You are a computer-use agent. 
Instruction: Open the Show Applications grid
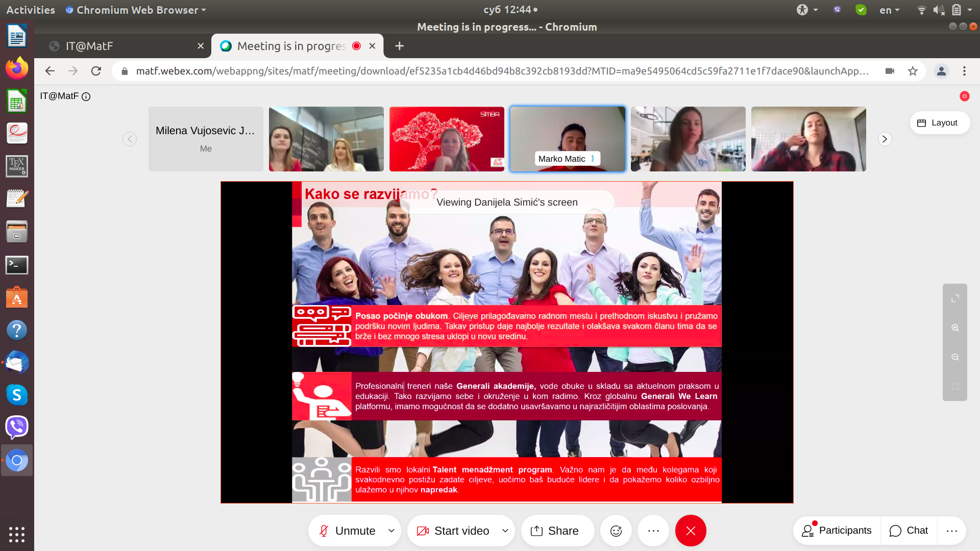coord(17,534)
